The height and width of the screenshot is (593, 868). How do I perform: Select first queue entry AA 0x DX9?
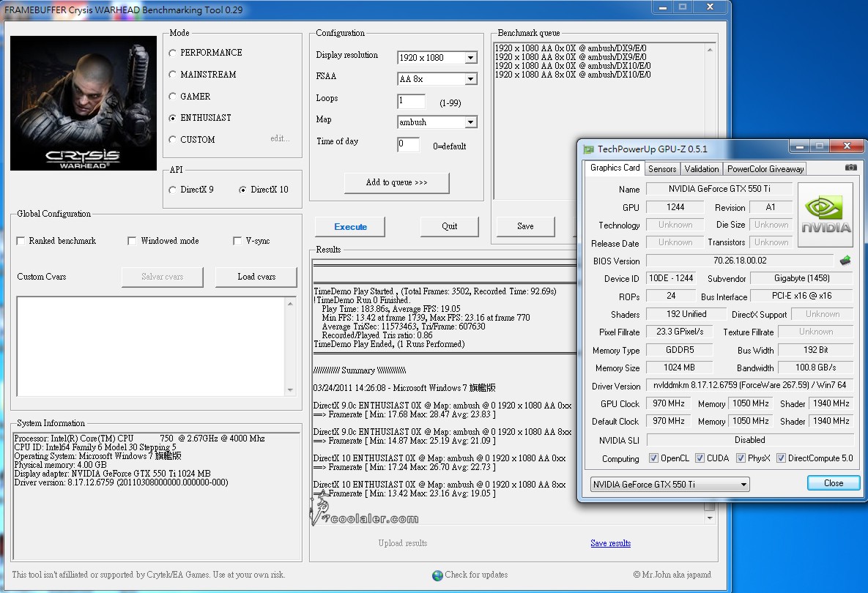(570, 48)
